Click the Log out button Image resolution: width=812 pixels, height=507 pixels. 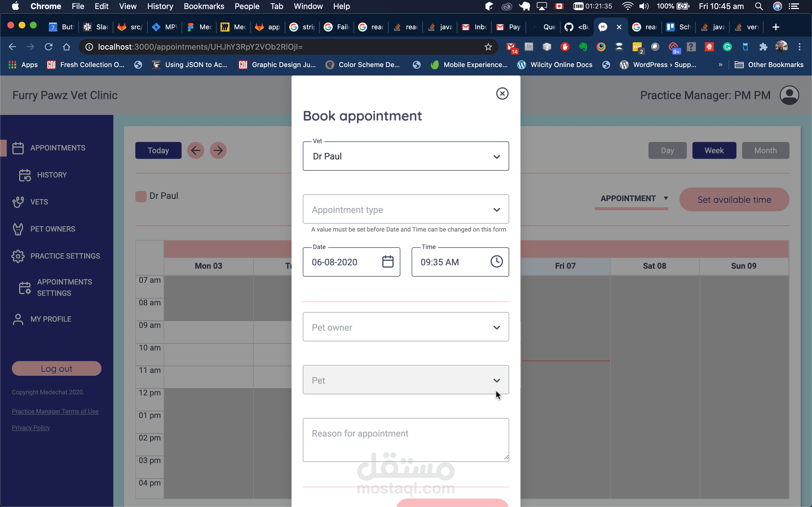click(x=56, y=368)
